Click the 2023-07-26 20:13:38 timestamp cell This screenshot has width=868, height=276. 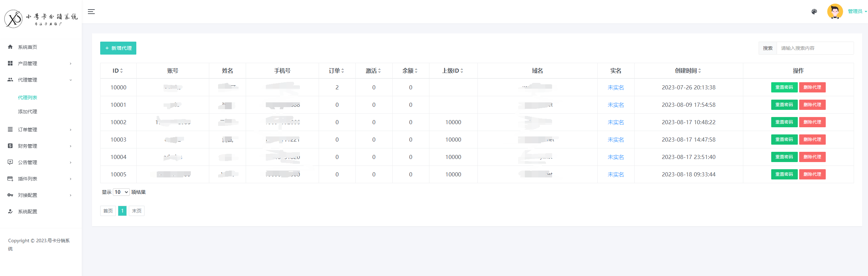(688, 87)
